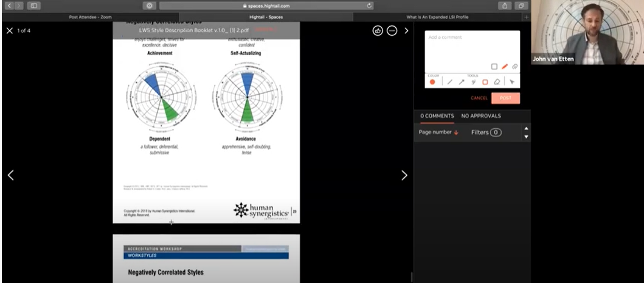Click the LWS Style Description Booklet file name
The height and width of the screenshot is (283, 644).
pyautogui.click(x=194, y=30)
